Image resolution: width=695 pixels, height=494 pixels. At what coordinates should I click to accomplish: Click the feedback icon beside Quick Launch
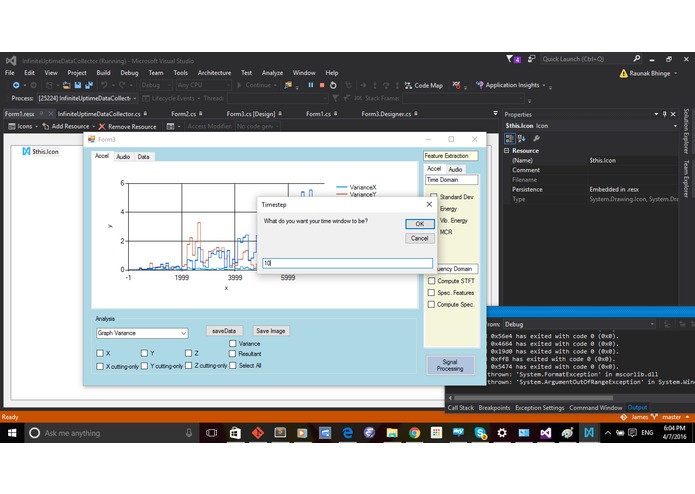531,58
